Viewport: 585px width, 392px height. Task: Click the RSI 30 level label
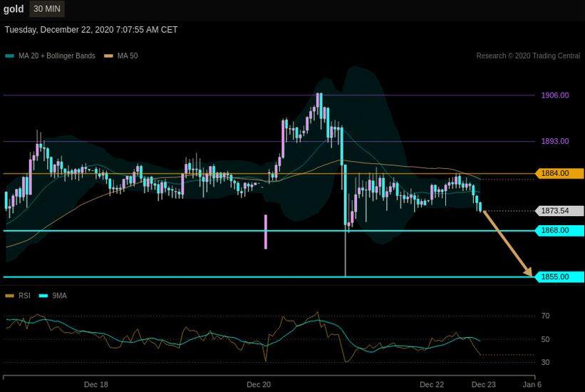click(545, 362)
